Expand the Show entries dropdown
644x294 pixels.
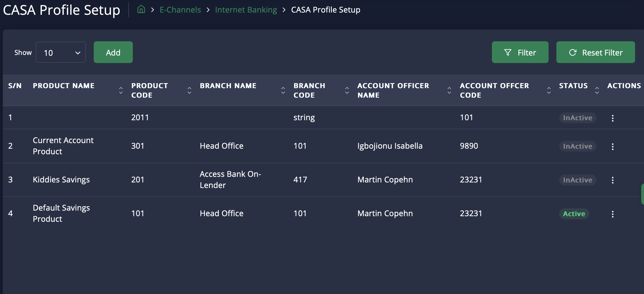click(61, 52)
